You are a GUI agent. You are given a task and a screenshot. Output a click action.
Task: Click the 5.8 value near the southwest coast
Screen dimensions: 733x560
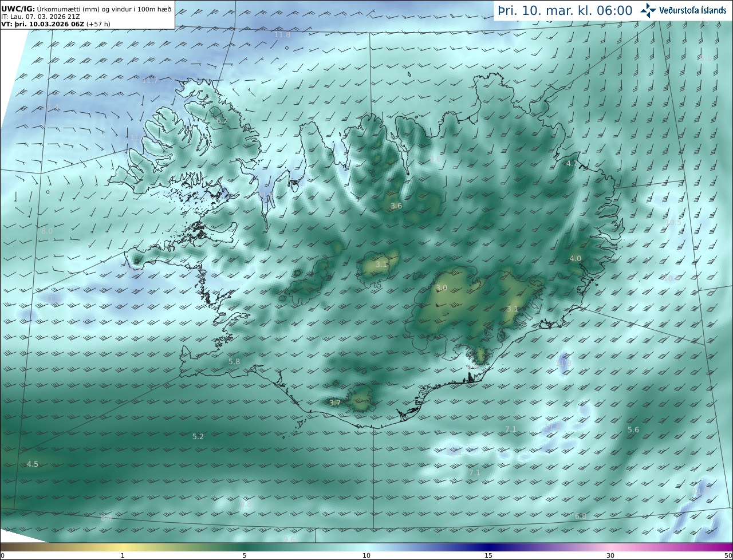234,362
